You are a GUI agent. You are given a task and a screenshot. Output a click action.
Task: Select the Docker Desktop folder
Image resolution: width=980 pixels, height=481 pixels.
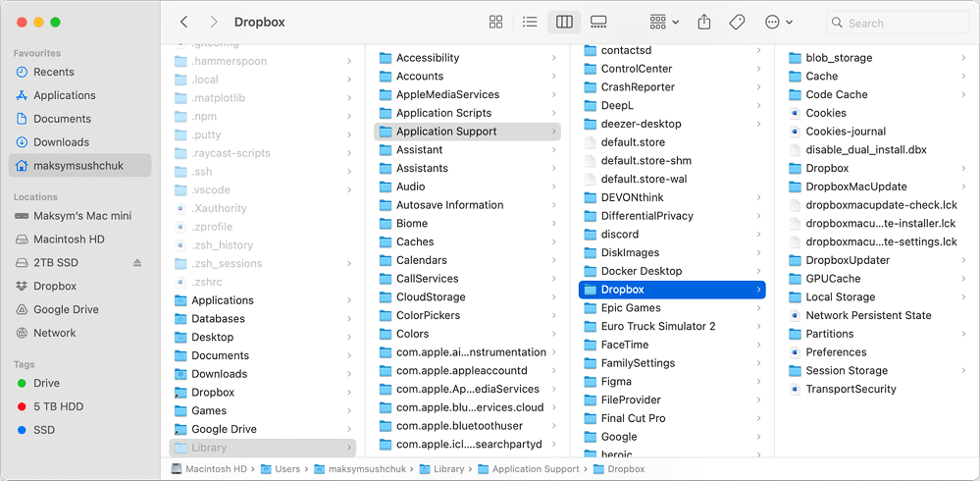pos(672,272)
